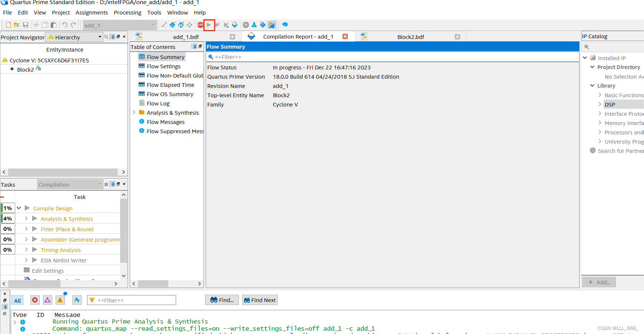This screenshot has width=644, height=334.
Task: Open Timing Analyzer clock icon
Action: pyautogui.click(x=246, y=25)
